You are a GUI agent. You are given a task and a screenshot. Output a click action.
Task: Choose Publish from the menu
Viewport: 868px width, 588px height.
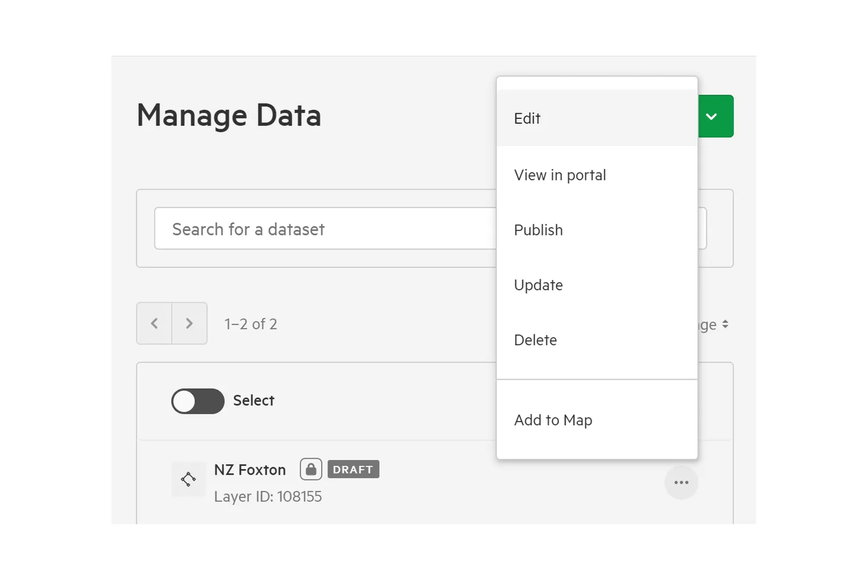597,230
